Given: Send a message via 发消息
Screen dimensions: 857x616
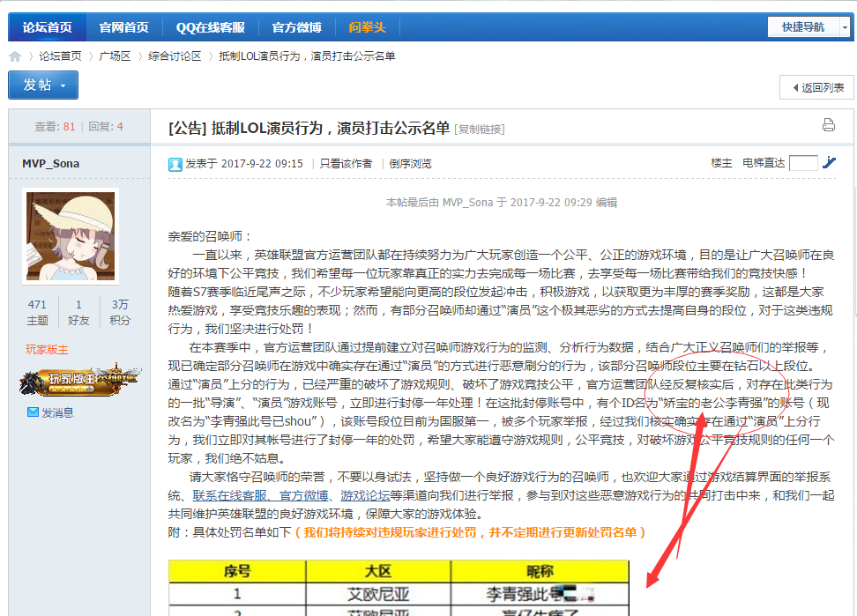Looking at the screenshot, I should pos(57,412).
